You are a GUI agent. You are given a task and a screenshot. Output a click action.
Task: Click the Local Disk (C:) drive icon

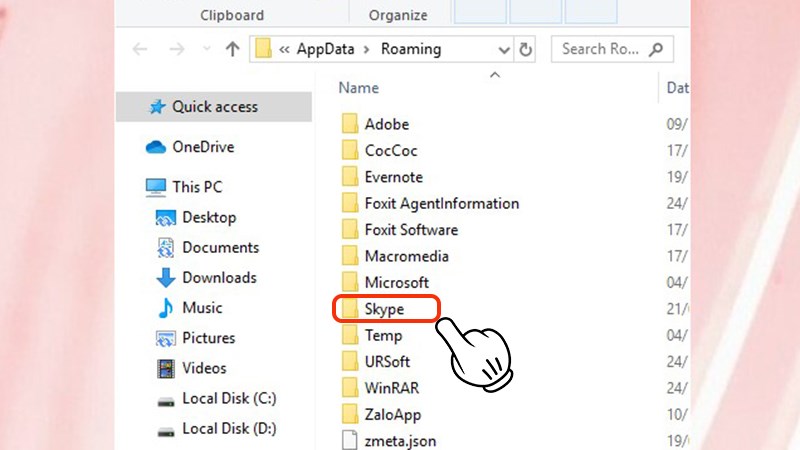click(x=165, y=402)
